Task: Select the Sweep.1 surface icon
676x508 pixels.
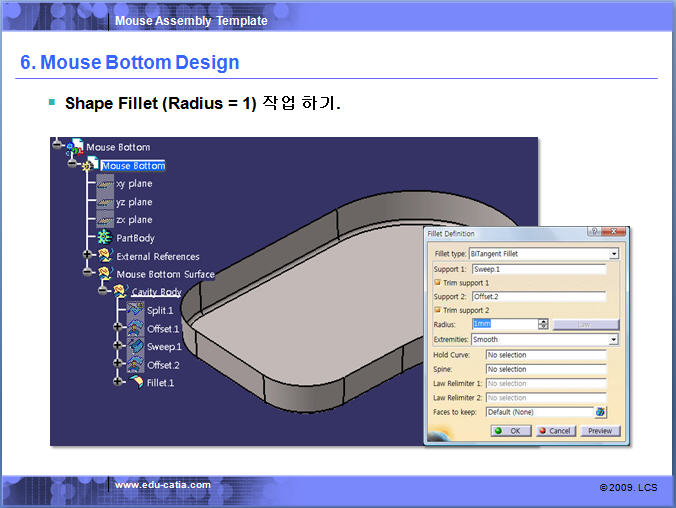Action: [x=136, y=347]
